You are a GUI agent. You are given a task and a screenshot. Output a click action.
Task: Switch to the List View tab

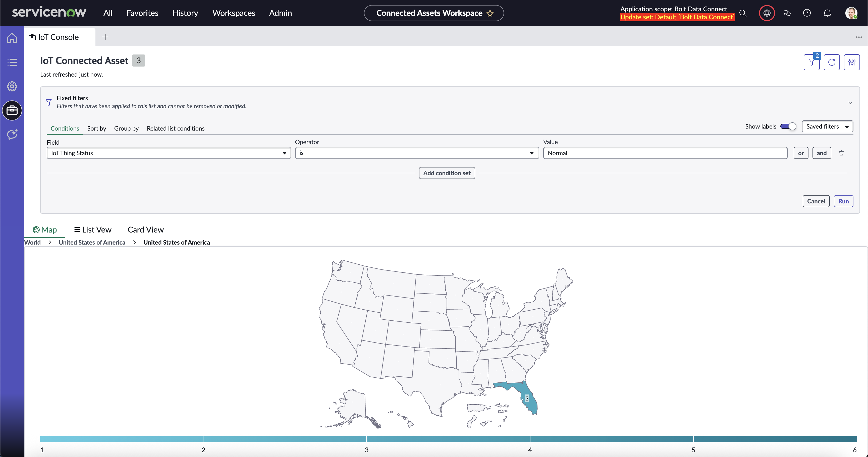tap(93, 230)
